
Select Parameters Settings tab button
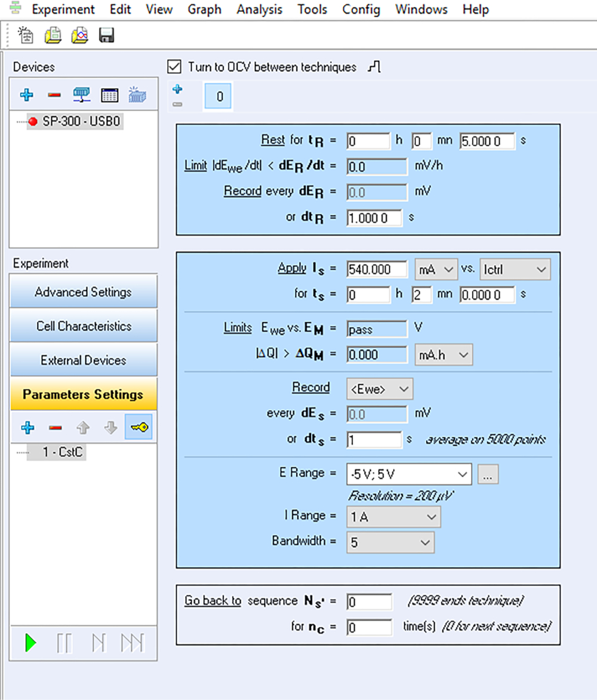pyautogui.click(x=84, y=394)
